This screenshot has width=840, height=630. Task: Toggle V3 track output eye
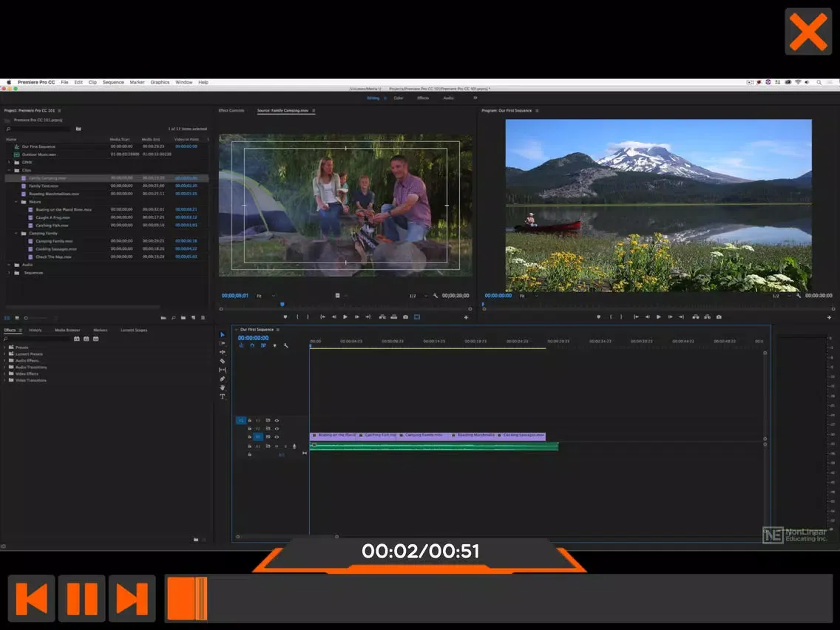pyautogui.click(x=277, y=421)
